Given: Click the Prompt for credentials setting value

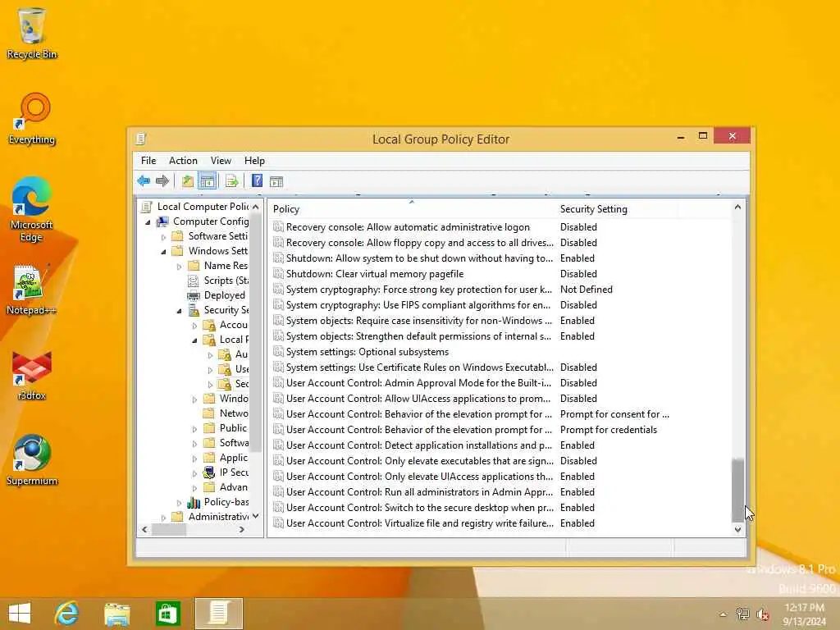Looking at the screenshot, I should tap(608, 430).
